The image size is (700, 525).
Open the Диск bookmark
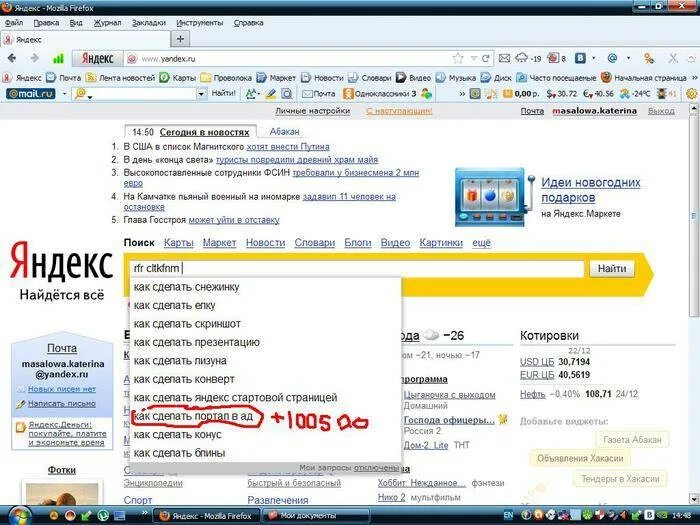(x=496, y=78)
